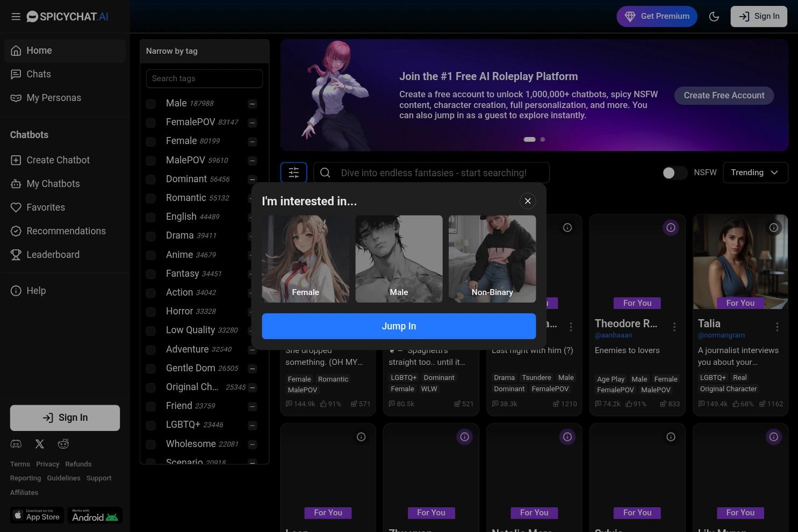Exclude the Male tag with minus

coord(252,104)
